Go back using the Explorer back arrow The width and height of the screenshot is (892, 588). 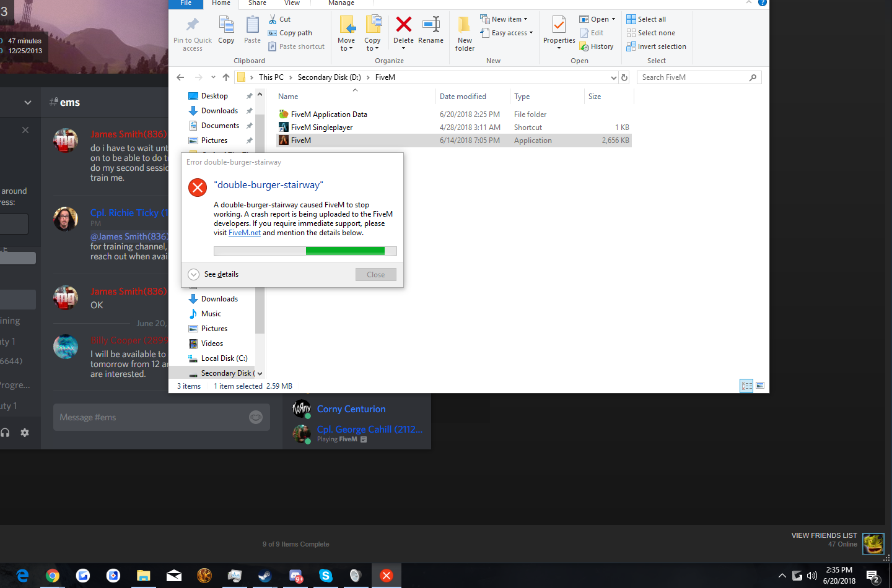click(x=180, y=77)
